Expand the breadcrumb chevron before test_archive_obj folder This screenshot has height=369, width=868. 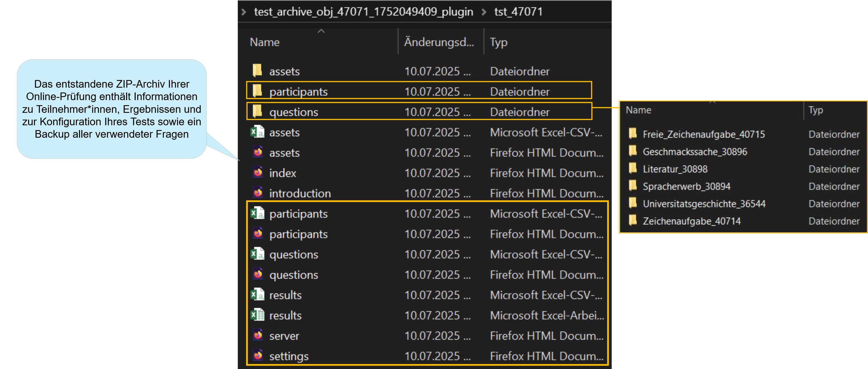pyautogui.click(x=244, y=12)
